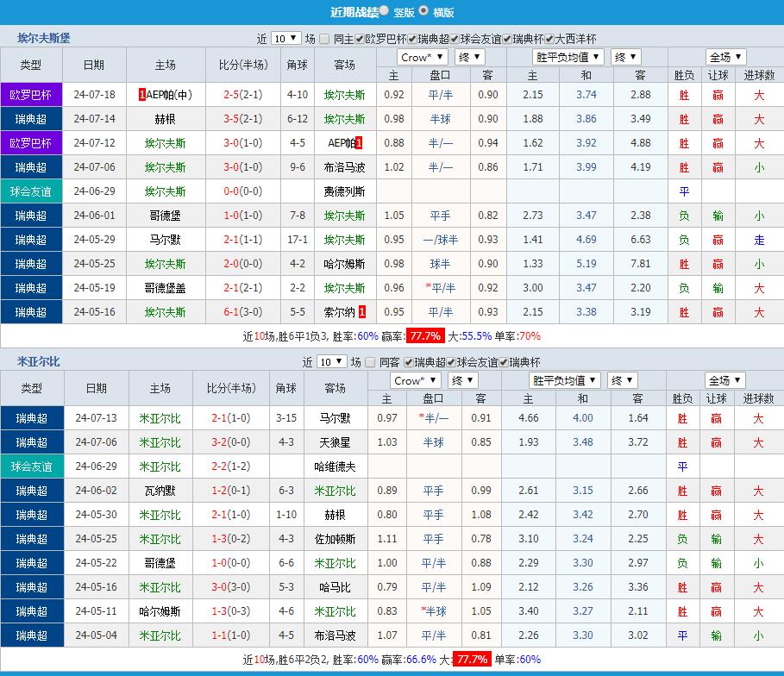The height and width of the screenshot is (676, 784).
Task: Click 欧罗巴杯 league badge for 24-07-18 match
Action: (31, 95)
